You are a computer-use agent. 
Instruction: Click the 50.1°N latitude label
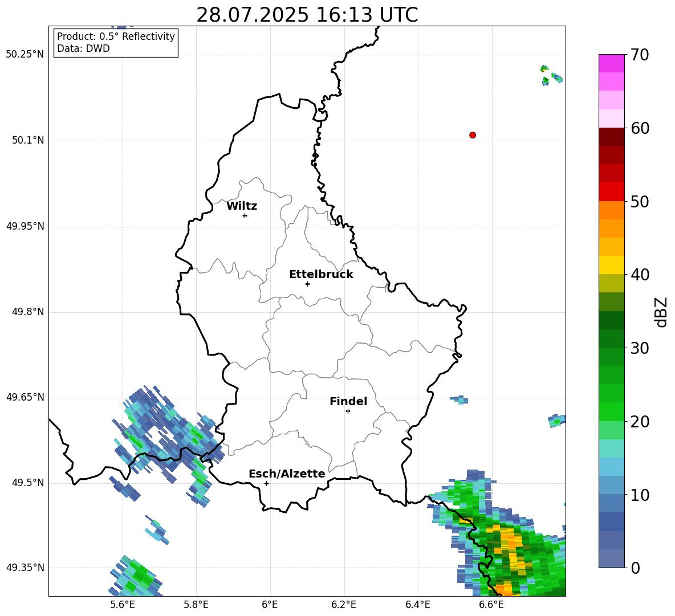28,141
